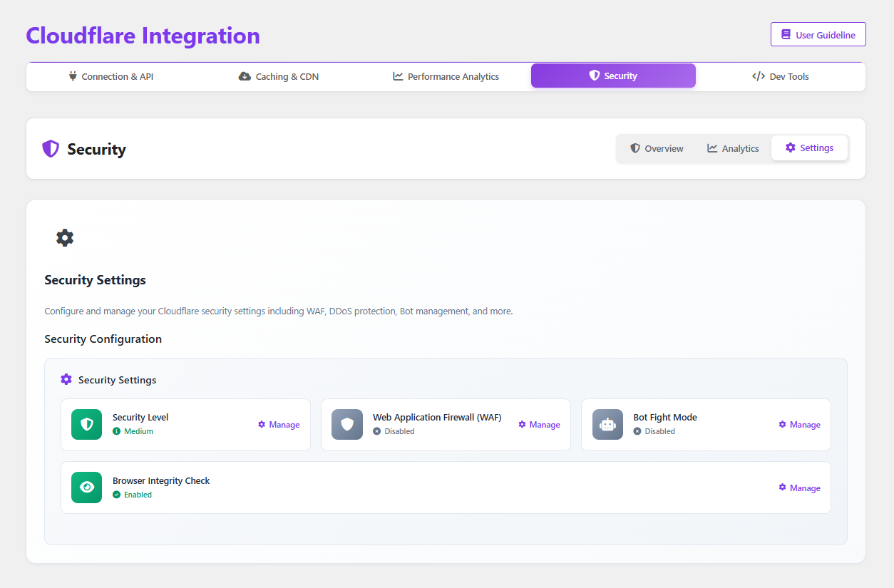Click the Browser Integrity Check eye icon

(x=87, y=488)
